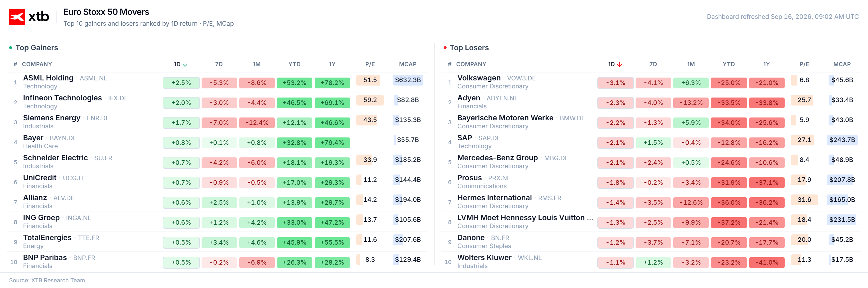Click the 1D sort arrow in Top Gainers

pos(185,64)
